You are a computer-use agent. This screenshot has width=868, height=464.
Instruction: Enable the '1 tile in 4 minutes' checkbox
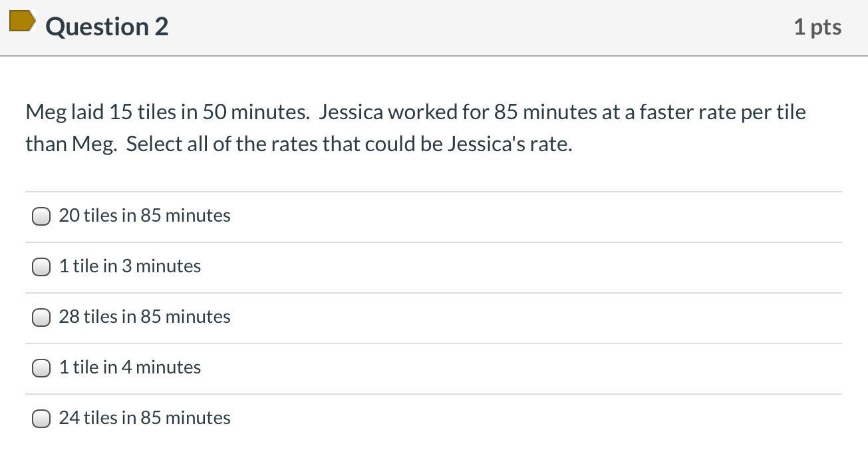(x=41, y=368)
